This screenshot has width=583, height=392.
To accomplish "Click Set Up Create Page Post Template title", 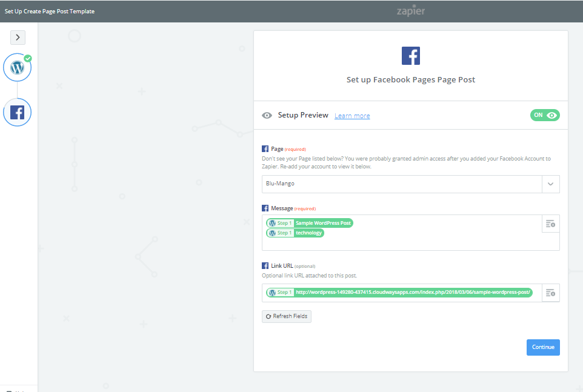I will tap(48, 10).
